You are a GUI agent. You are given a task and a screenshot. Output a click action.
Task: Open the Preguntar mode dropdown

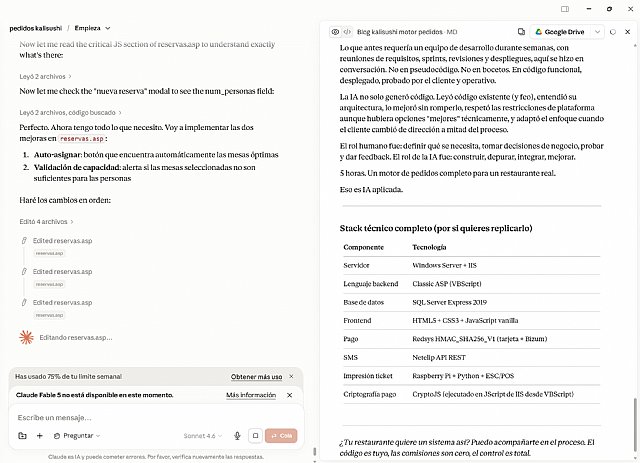(77, 436)
